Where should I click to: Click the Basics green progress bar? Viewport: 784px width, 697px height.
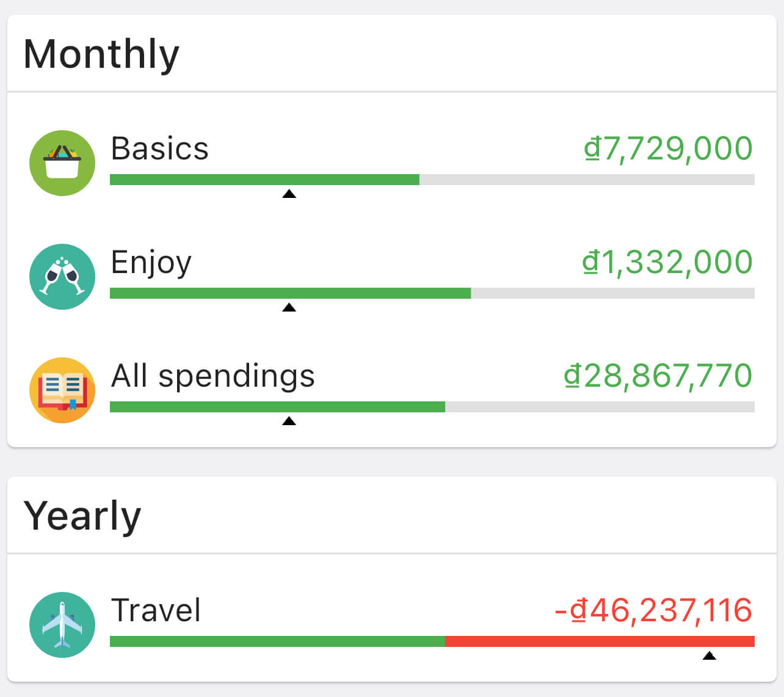point(264,180)
